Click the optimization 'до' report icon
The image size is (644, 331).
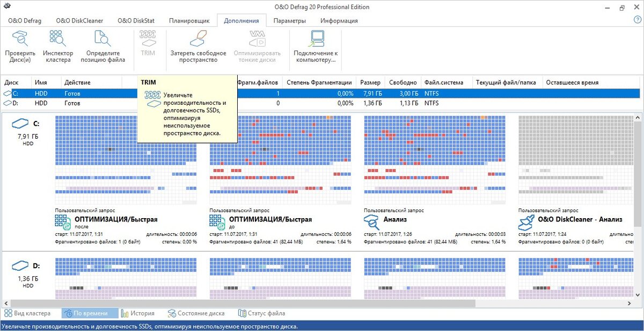[217, 222]
